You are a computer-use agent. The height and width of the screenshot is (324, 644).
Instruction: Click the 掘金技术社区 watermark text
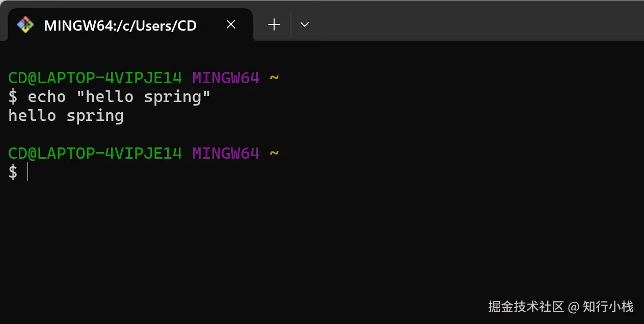pos(526,307)
